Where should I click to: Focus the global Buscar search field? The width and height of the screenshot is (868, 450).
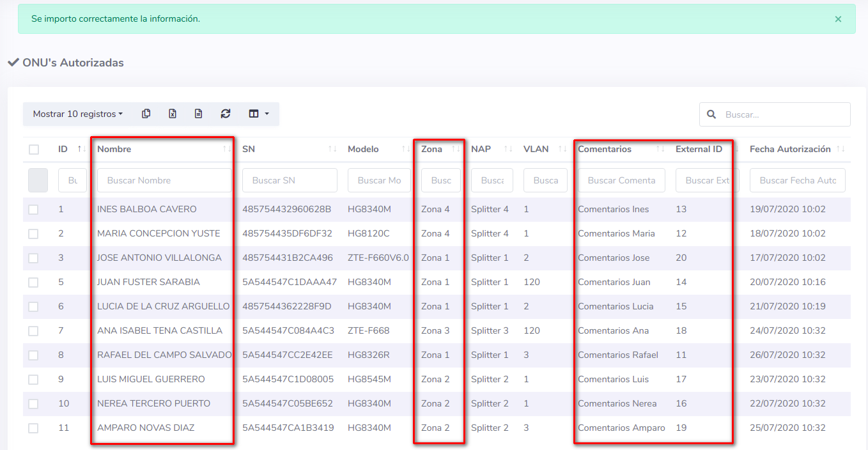(x=783, y=115)
